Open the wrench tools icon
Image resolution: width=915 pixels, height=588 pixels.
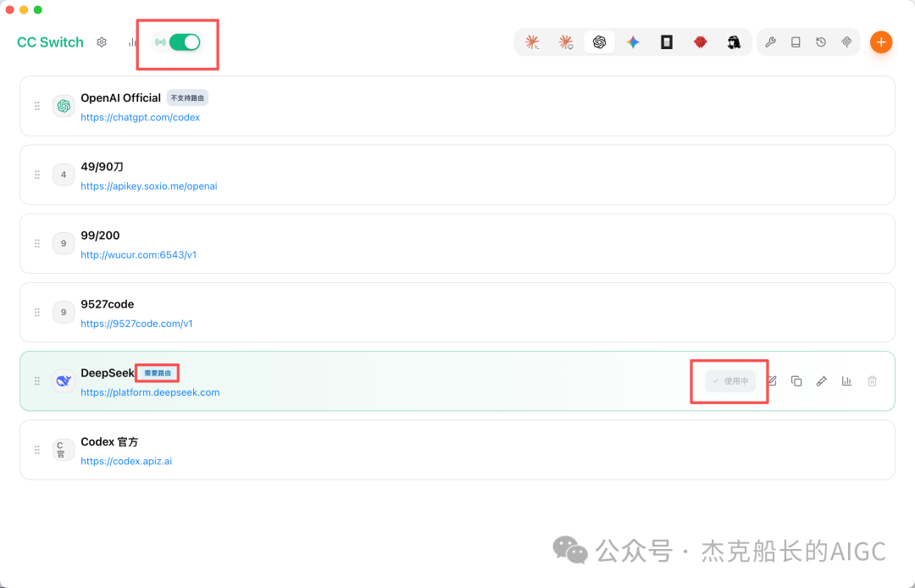coord(770,42)
